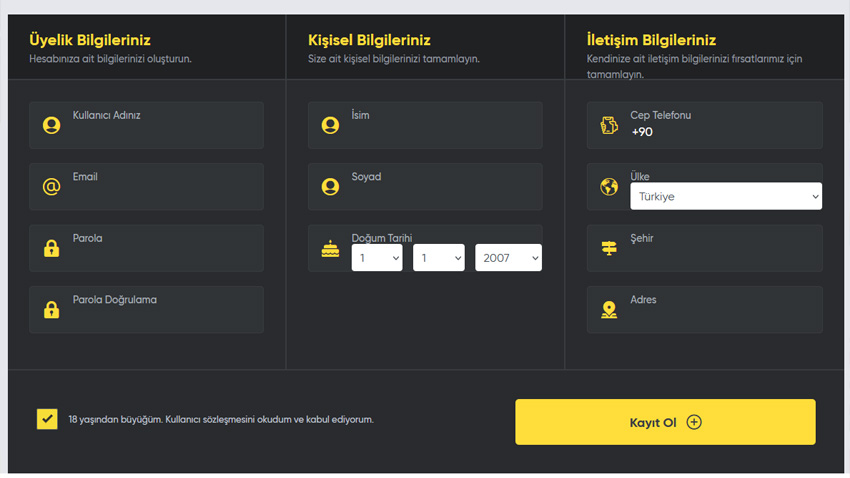This screenshot has width=850, height=478.
Task: Click the birthday cake icon for Doğum Tarihi
Action: point(330,249)
